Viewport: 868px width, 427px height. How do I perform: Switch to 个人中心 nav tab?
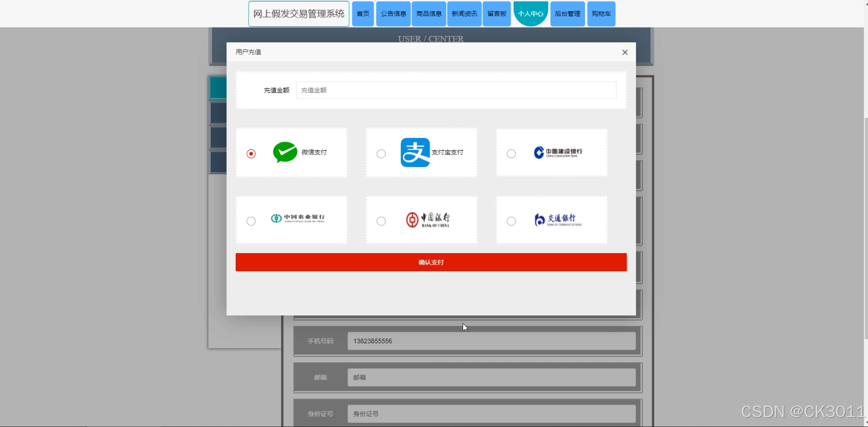[531, 14]
